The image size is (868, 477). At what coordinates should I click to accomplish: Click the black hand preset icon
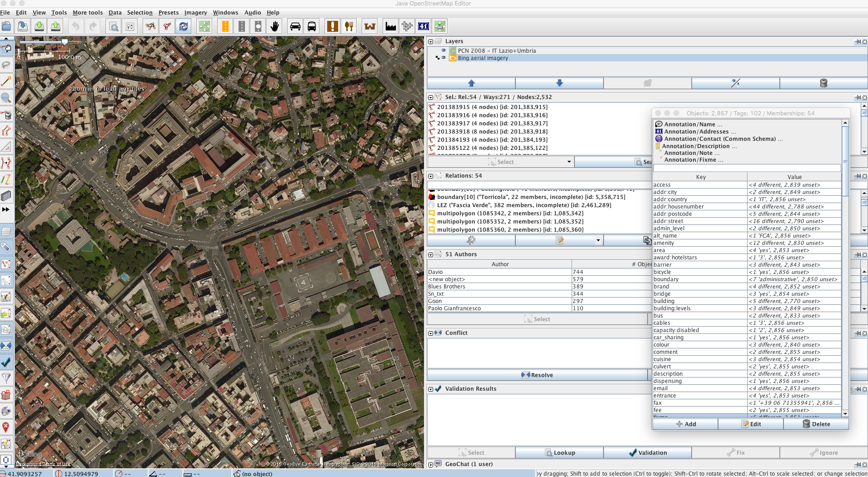click(x=274, y=26)
